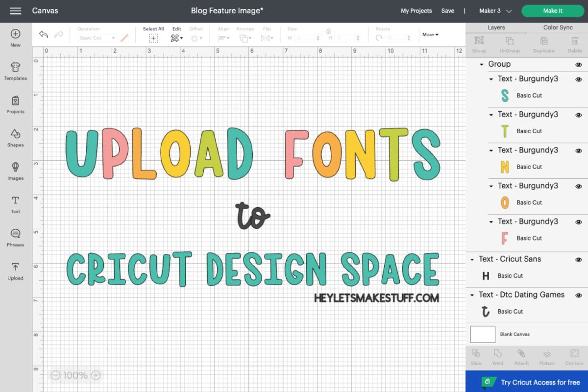588x392 pixels.
Task: Click the UnGroup layers icon
Action: tap(510, 41)
